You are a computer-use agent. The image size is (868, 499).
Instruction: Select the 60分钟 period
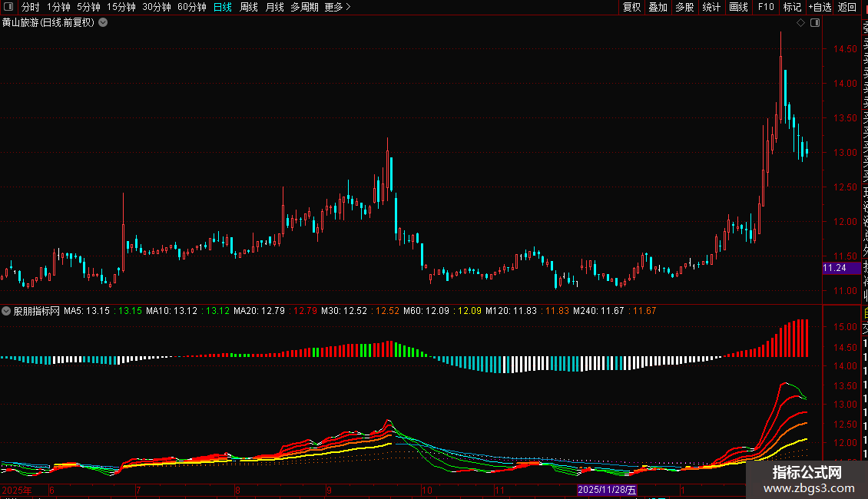(x=192, y=7)
